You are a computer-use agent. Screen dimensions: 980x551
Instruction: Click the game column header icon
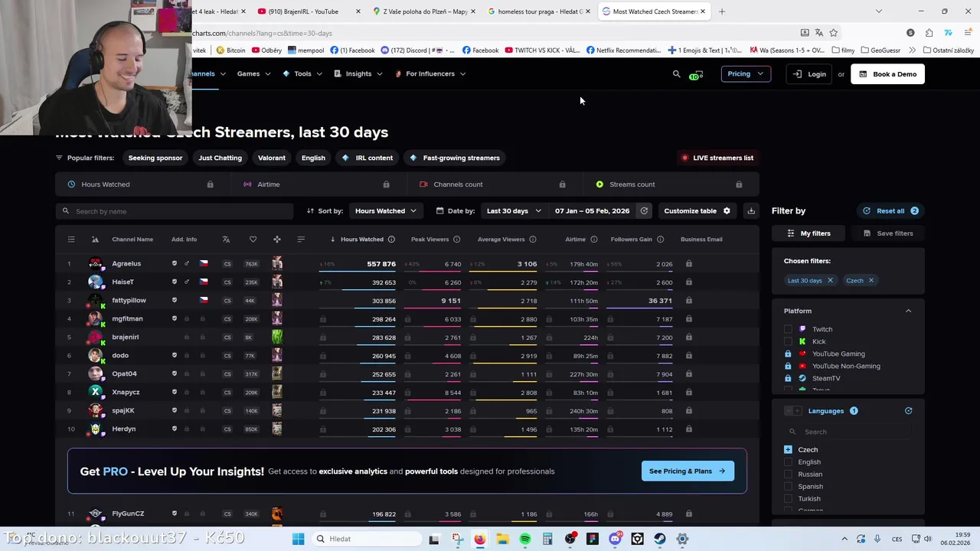pyautogui.click(x=277, y=240)
